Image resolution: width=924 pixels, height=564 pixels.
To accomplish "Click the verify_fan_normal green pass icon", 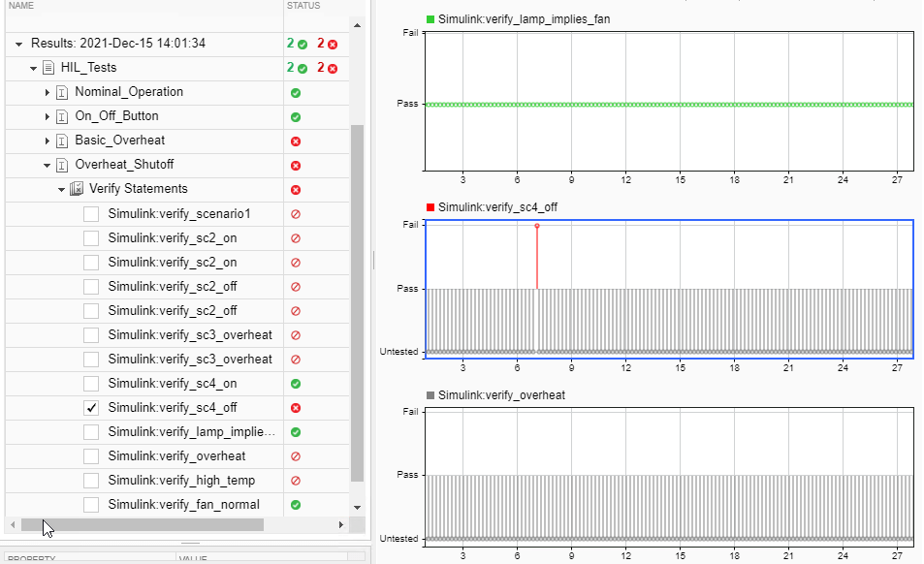I will 296,505.
